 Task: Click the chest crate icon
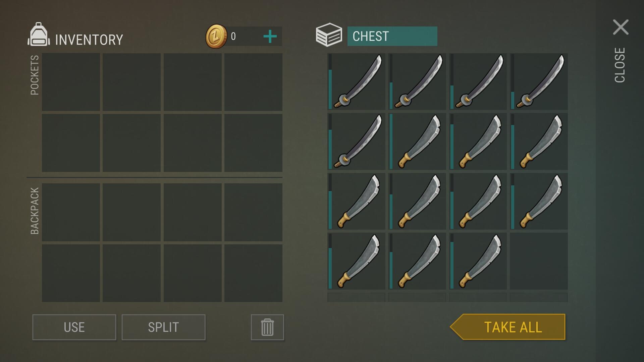pyautogui.click(x=329, y=35)
